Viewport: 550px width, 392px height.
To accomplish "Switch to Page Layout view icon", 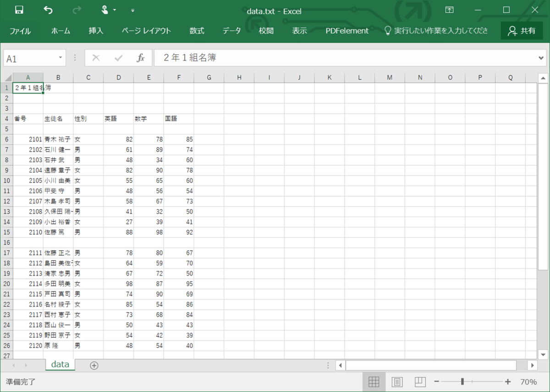I will (397, 381).
